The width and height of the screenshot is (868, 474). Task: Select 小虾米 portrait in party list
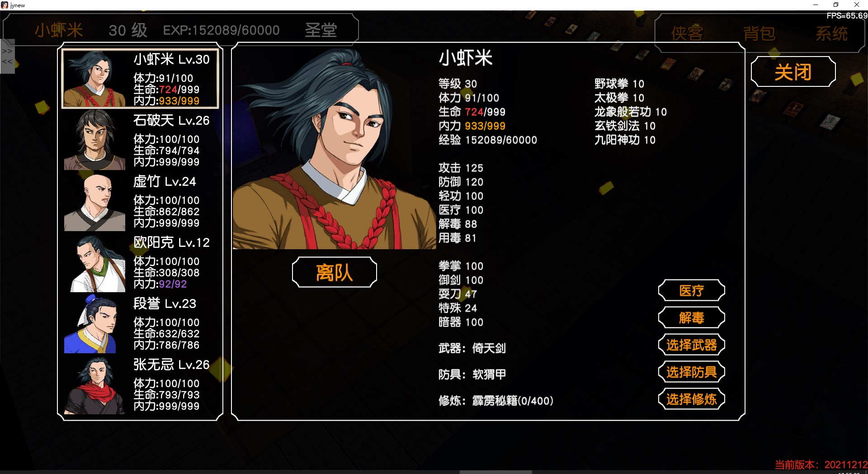point(94,79)
